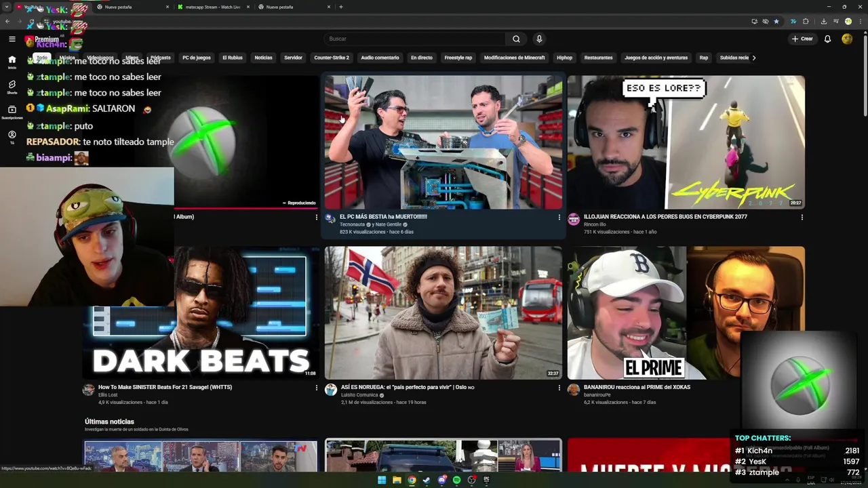Open a new browser tab with plus

pos(340,7)
